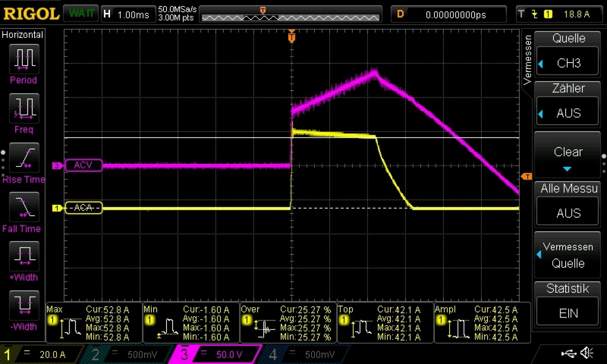Screen dimensions: 607x364
Task: Click the Max measurement result box
Action: (94, 323)
